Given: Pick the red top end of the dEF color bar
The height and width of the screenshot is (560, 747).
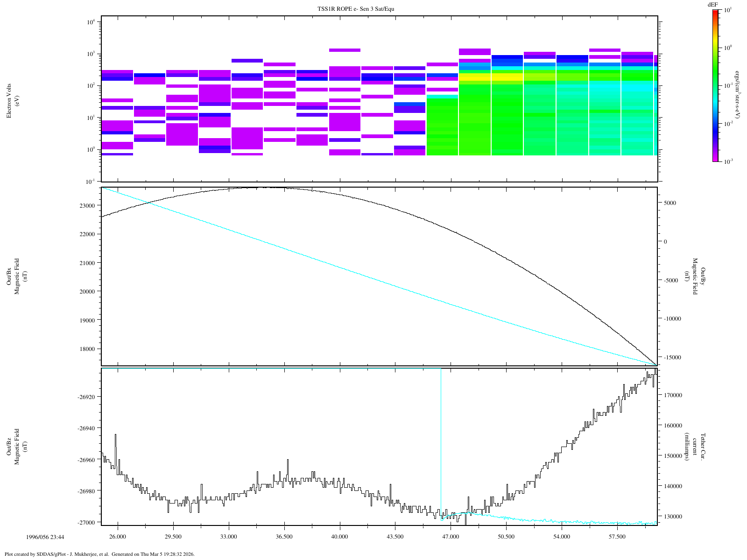Looking at the screenshot, I should [x=715, y=13].
